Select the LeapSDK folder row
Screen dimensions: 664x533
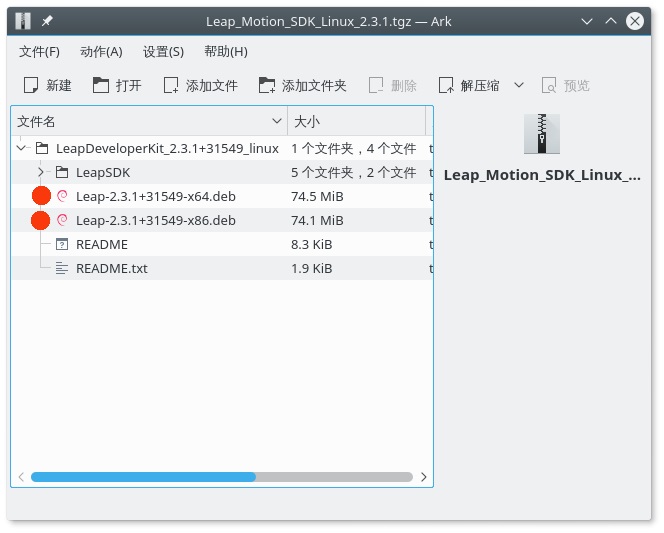(x=222, y=172)
